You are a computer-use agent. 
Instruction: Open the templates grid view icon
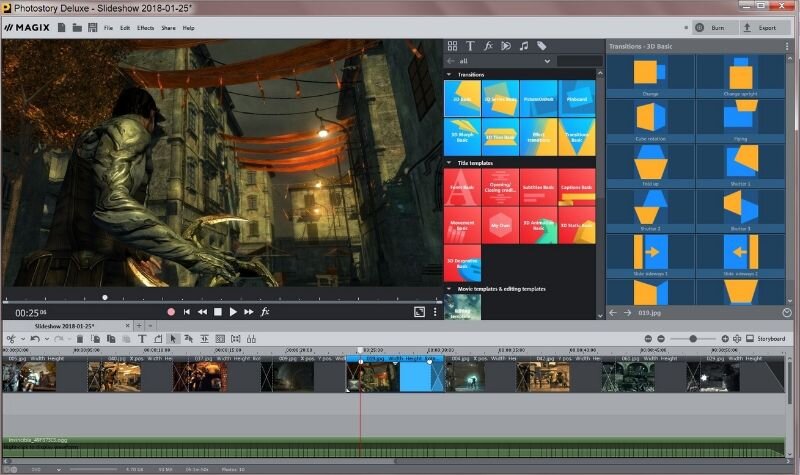pyautogui.click(x=452, y=46)
